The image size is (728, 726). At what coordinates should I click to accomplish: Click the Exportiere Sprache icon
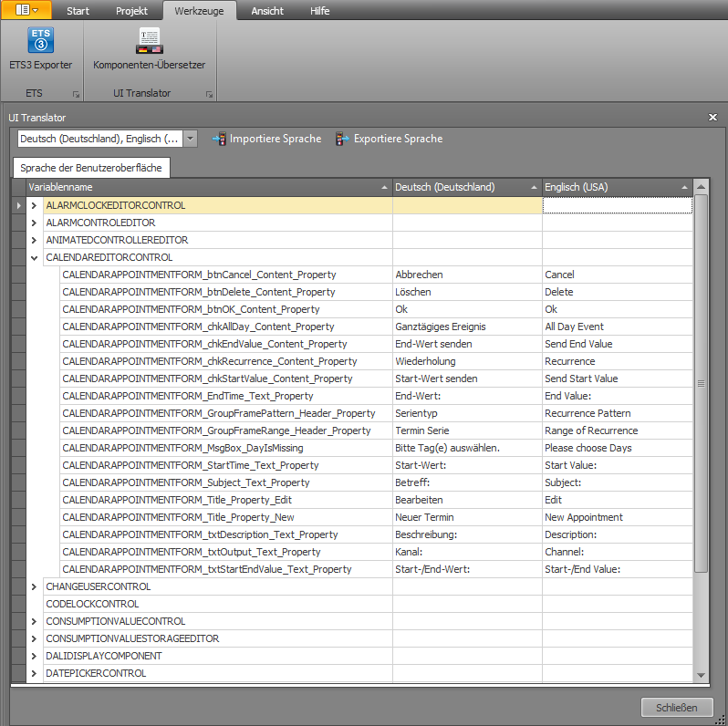click(x=343, y=139)
